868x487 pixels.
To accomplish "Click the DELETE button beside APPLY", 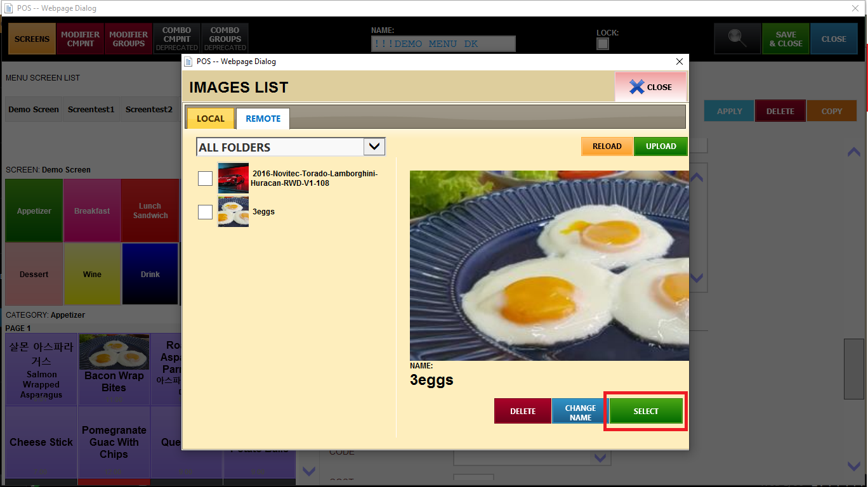I will [x=780, y=111].
